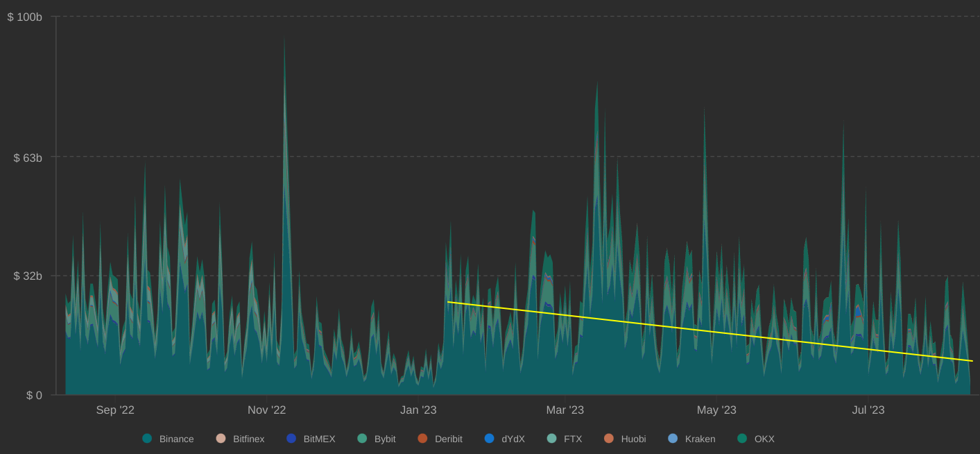The image size is (980, 454).
Task: Click the Bitfinex legend color icon
Action: tap(219, 439)
